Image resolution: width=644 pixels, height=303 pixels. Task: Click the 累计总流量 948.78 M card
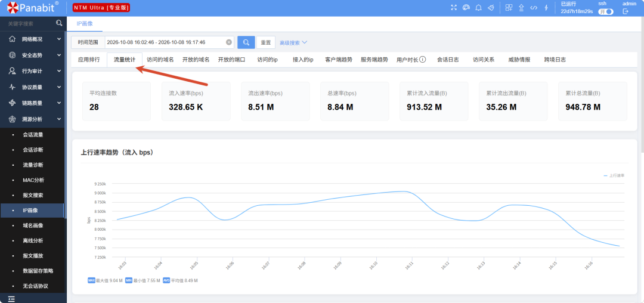[593, 101]
